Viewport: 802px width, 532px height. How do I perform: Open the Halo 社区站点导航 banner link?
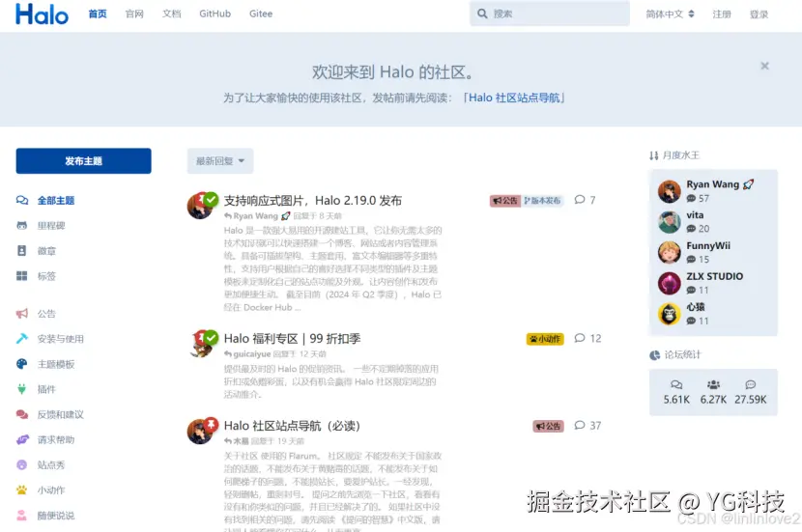click(513, 98)
